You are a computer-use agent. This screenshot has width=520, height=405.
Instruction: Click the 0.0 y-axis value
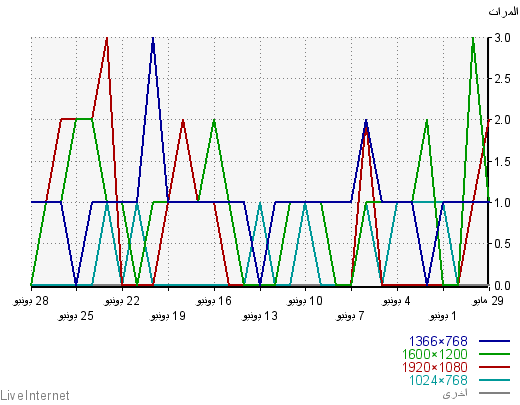(502, 286)
